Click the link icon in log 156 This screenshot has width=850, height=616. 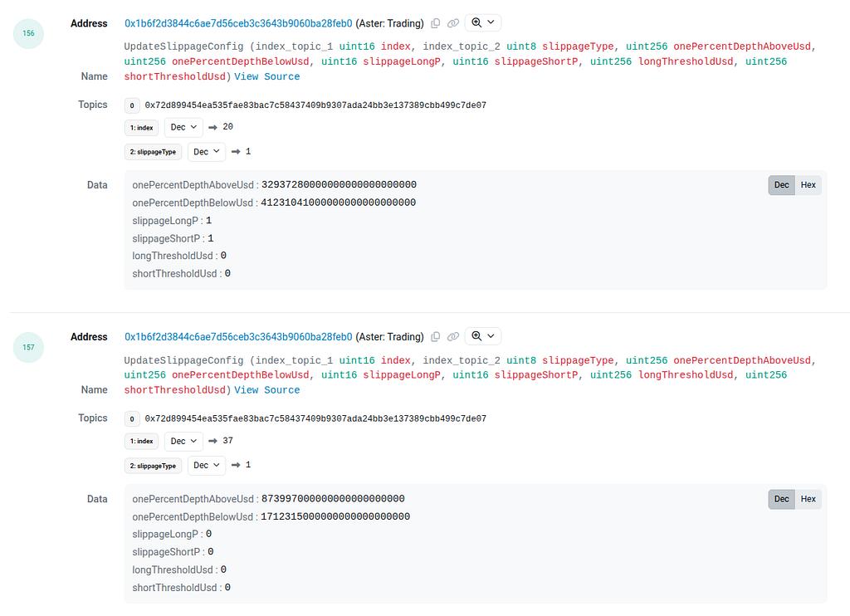point(453,23)
